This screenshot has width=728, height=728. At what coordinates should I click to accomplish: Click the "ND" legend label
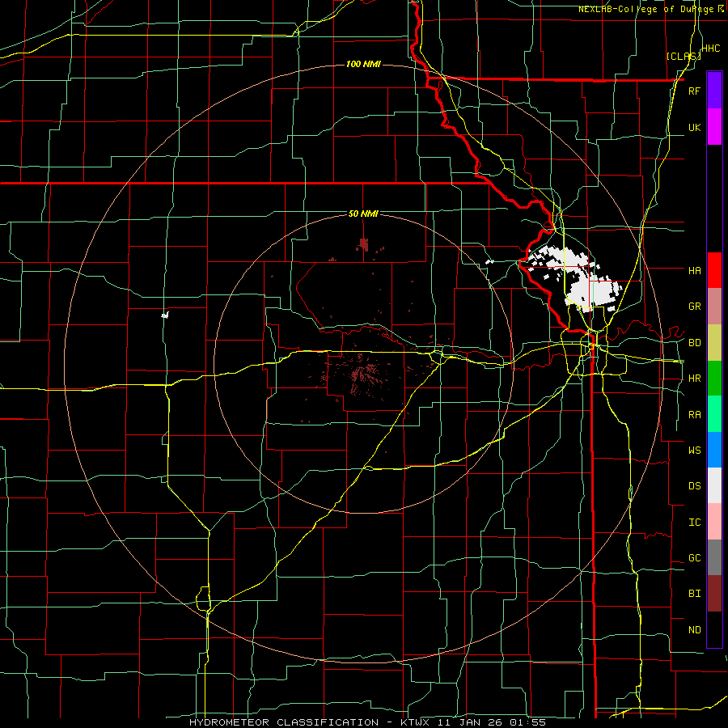click(694, 630)
